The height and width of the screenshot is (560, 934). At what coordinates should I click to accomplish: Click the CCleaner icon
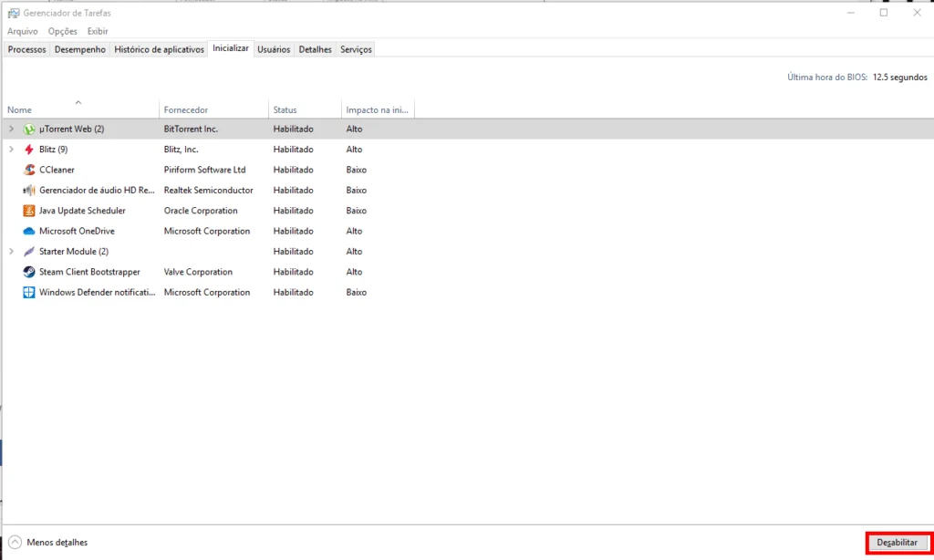(x=28, y=170)
